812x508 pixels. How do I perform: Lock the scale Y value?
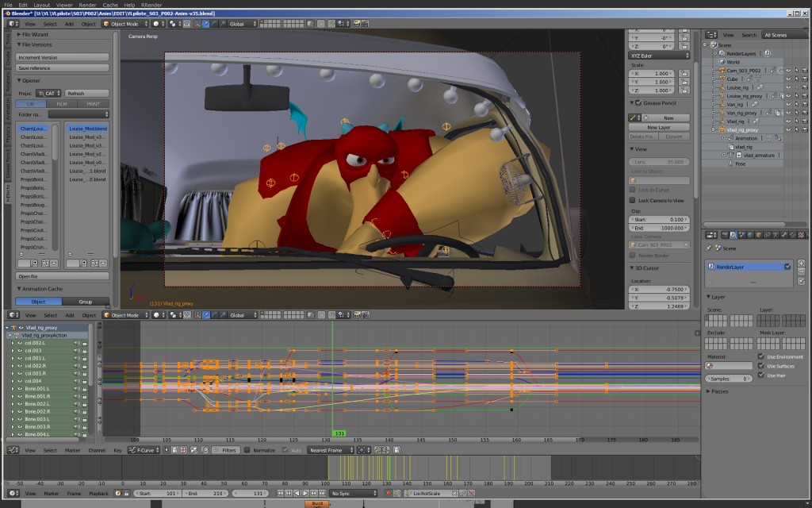pyautogui.click(x=684, y=82)
